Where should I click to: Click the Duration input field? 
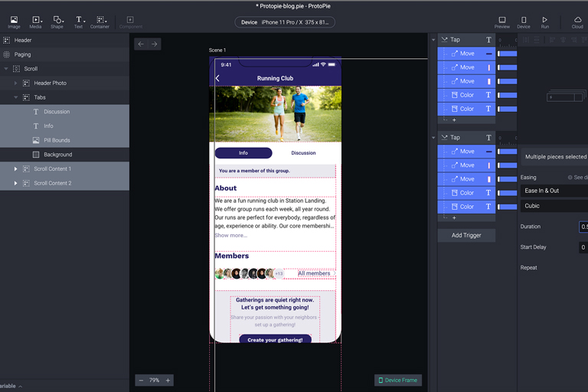583,227
